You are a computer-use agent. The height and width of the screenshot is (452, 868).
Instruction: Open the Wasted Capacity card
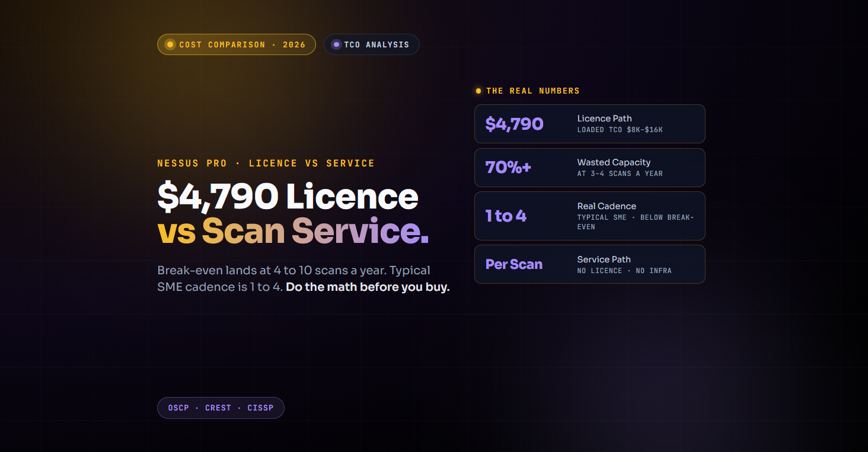[589, 168]
